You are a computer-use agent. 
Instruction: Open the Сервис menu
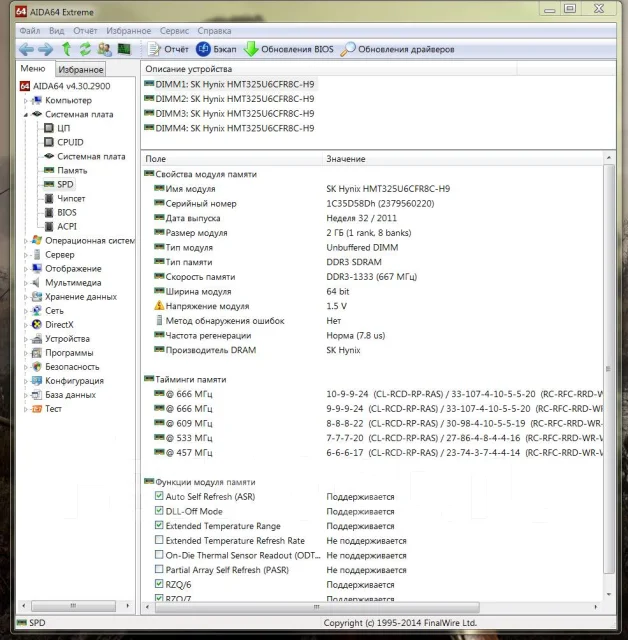pyautogui.click(x=174, y=31)
